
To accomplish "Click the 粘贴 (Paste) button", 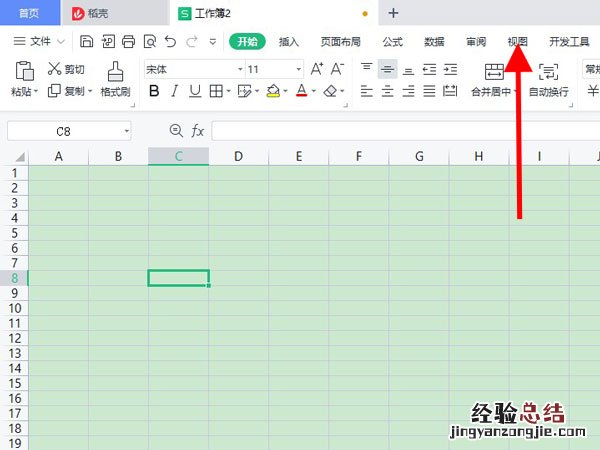I will [23, 78].
